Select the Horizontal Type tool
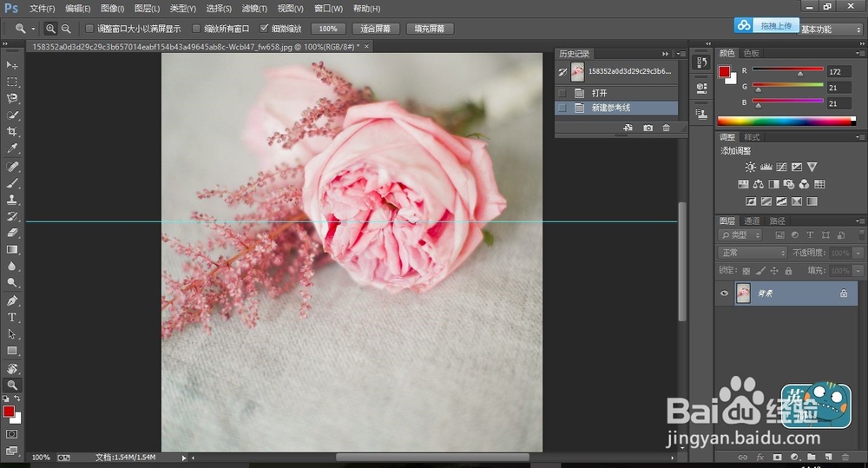Screen dimensions: 868x468 click(11, 317)
